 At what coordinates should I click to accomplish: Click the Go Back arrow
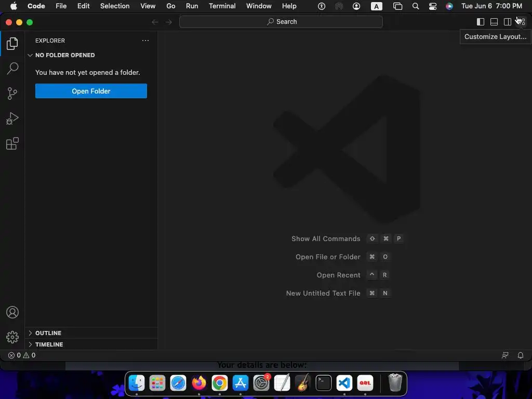tap(155, 22)
